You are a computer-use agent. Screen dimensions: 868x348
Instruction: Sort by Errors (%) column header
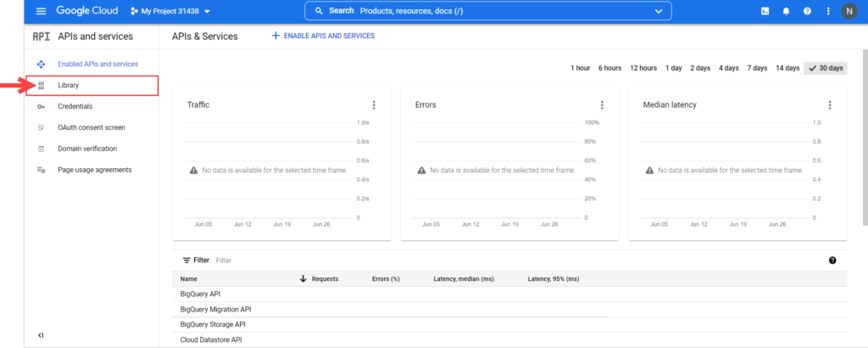click(386, 279)
